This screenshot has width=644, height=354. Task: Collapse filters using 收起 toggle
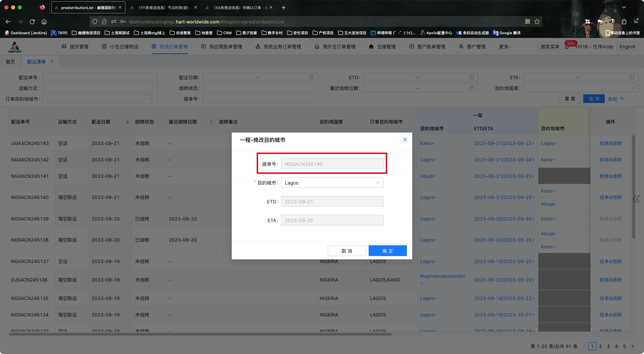click(x=615, y=99)
